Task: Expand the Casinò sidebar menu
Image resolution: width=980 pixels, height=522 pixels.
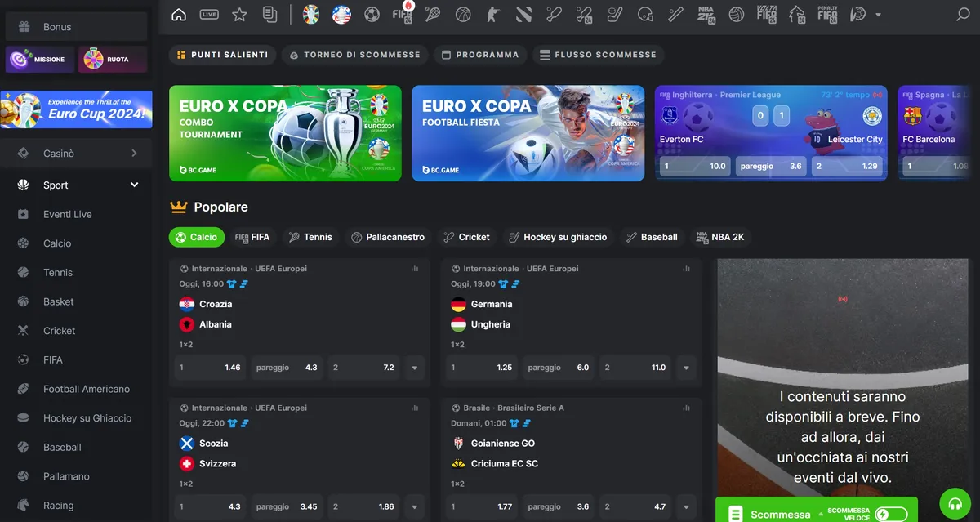Action: (134, 154)
